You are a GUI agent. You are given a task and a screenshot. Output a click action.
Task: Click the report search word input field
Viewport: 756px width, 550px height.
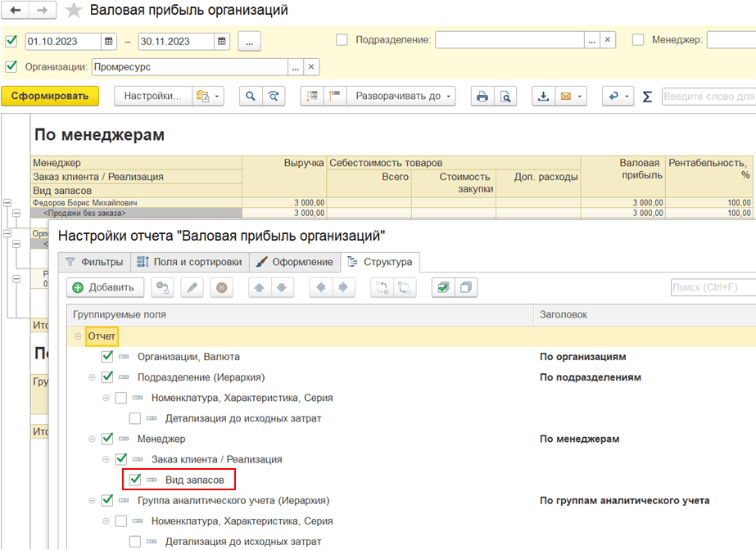tap(708, 97)
